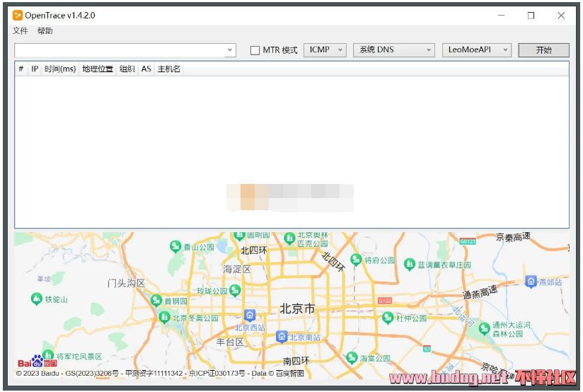Click the 地理位置 column header
583x392 pixels.
pyautogui.click(x=98, y=69)
